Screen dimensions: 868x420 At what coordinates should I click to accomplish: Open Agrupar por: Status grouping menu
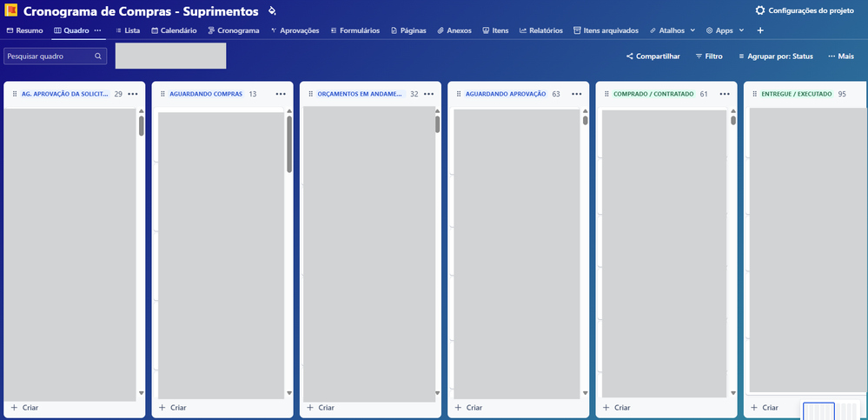point(776,56)
